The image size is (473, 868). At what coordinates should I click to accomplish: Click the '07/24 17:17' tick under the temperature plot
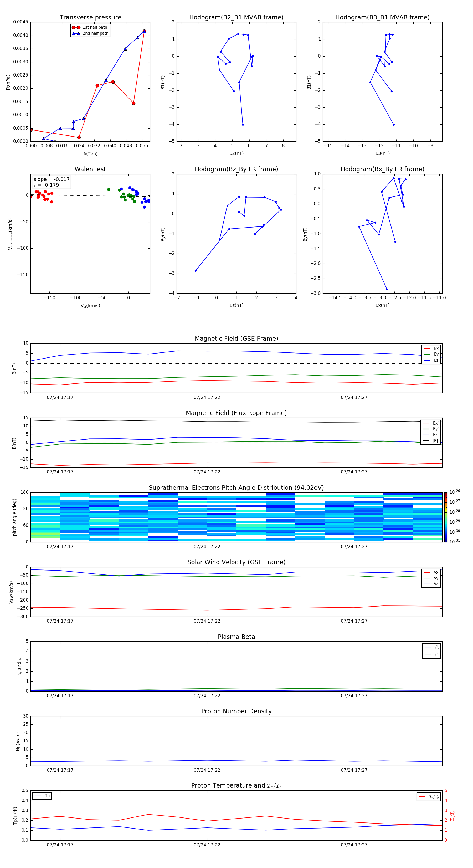(x=60, y=845)
